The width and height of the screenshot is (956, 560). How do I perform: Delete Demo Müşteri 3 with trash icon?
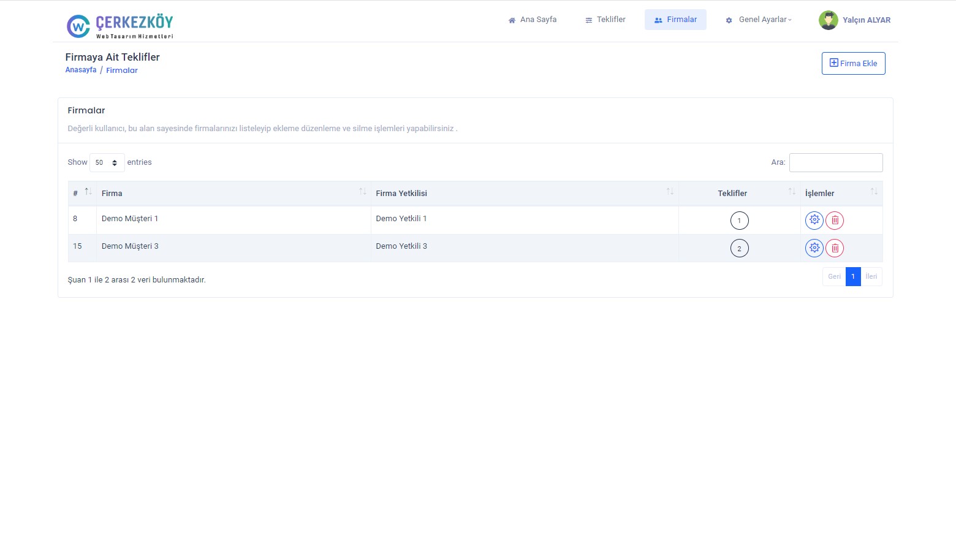835,248
